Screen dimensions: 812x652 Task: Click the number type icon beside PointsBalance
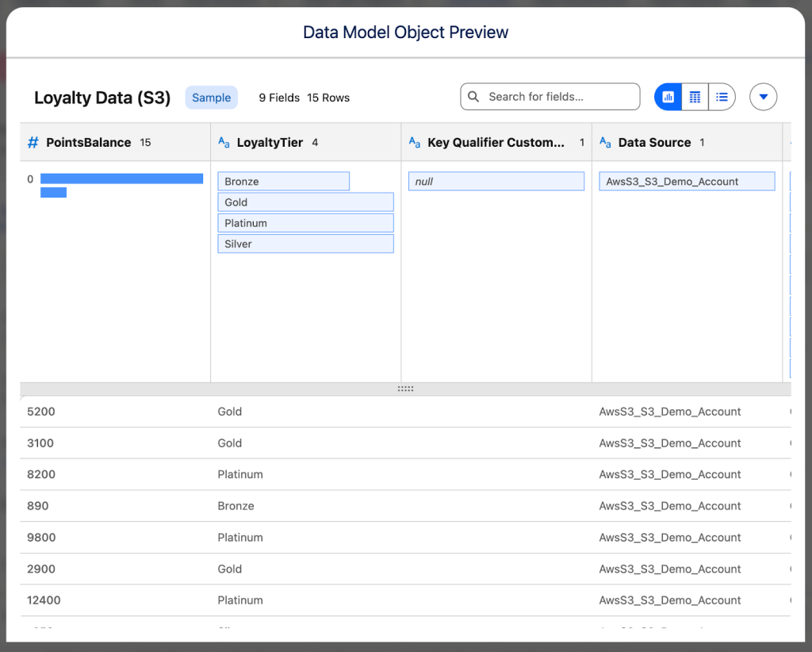pyautogui.click(x=33, y=143)
